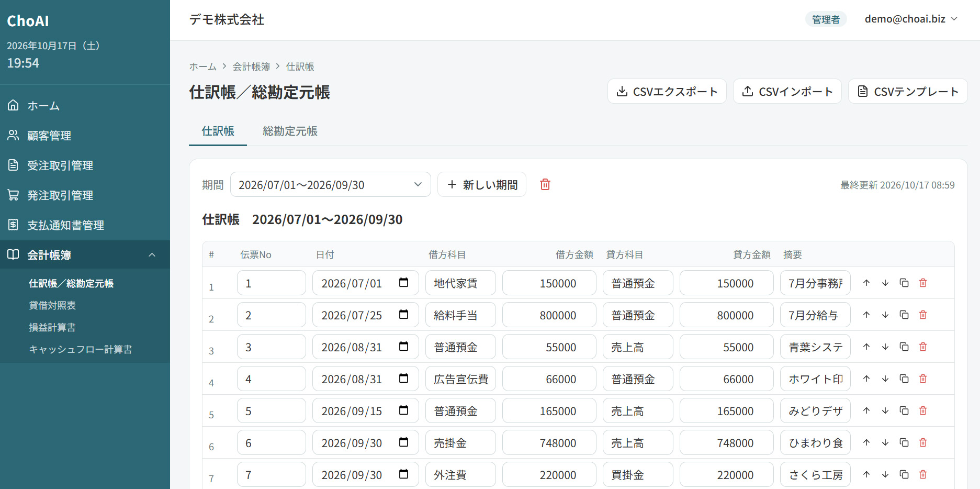980x489 pixels.
Task: Open 発注取引管理 in sidebar
Action: pyautogui.click(x=85, y=195)
